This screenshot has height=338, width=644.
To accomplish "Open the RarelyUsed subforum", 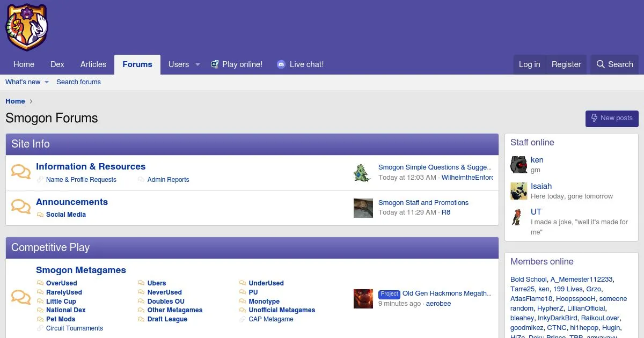I will click(x=64, y=292).
